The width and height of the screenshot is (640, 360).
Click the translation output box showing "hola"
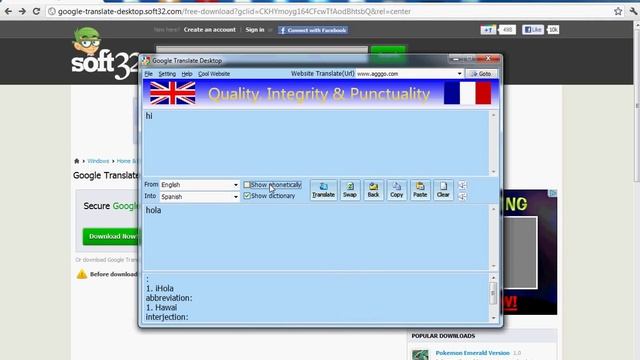pyautogui.click(x=316, y=237)
